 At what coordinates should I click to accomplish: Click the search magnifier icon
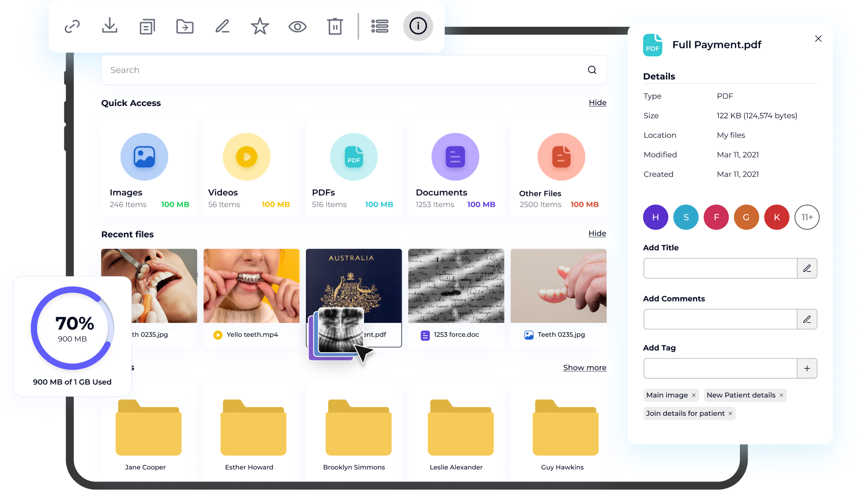(x=592, y=70)
